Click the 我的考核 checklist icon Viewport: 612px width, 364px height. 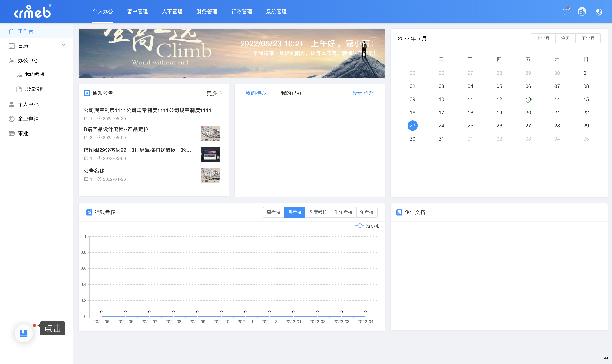tap(19, 74)
